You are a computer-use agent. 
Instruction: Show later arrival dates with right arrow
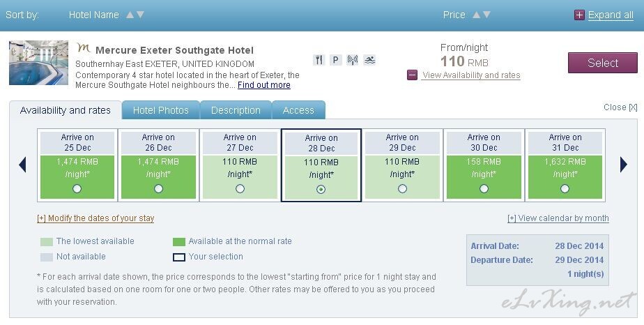[x=624, y=165]
